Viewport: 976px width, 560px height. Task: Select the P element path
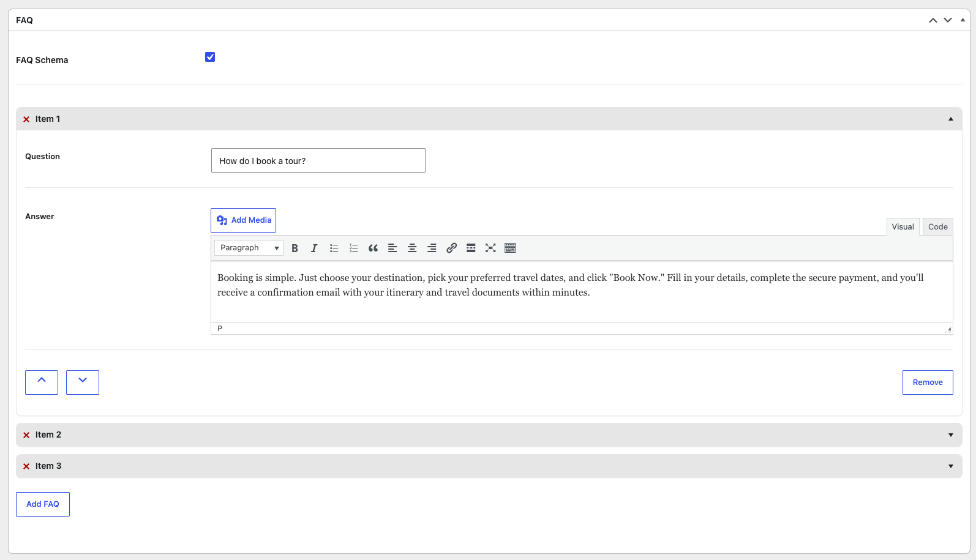pyautogui.click(x=220, y=329)
